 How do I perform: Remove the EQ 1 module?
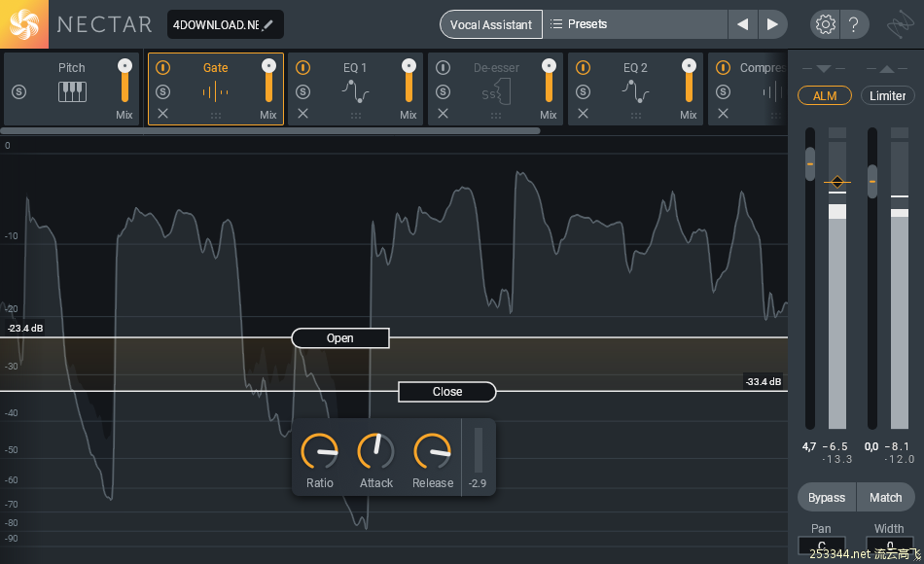302,114
